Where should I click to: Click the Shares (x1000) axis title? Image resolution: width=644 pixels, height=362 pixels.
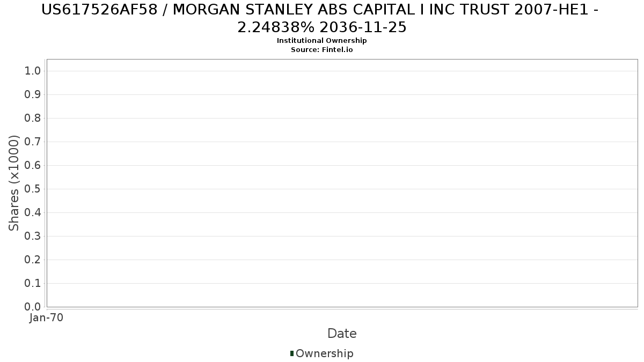pos(14,183)
